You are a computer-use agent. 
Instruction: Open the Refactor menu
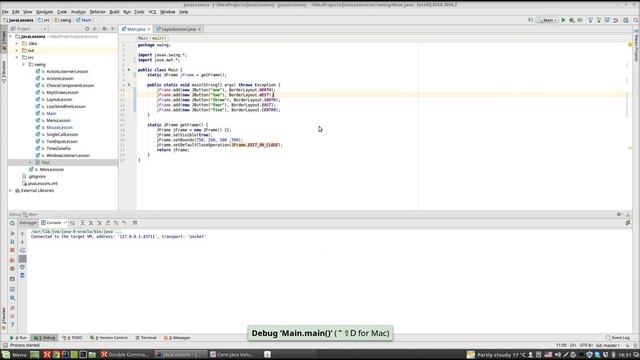[98, 12]
